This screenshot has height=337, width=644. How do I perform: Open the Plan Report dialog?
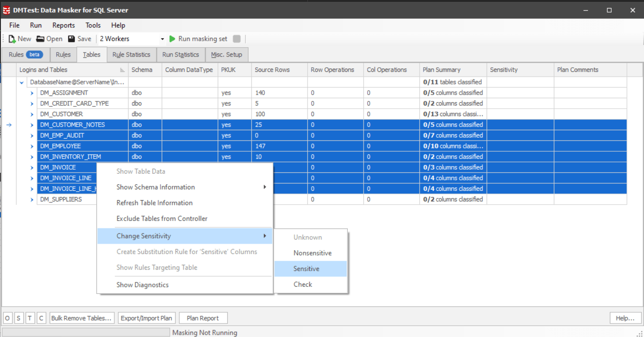[203, 318]
